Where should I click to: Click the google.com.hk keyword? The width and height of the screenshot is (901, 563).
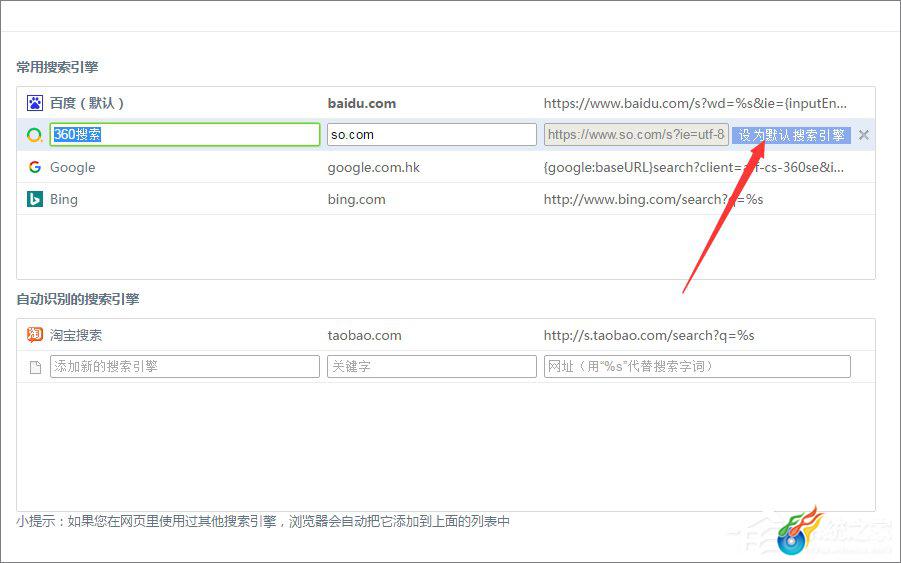point(374,167)
